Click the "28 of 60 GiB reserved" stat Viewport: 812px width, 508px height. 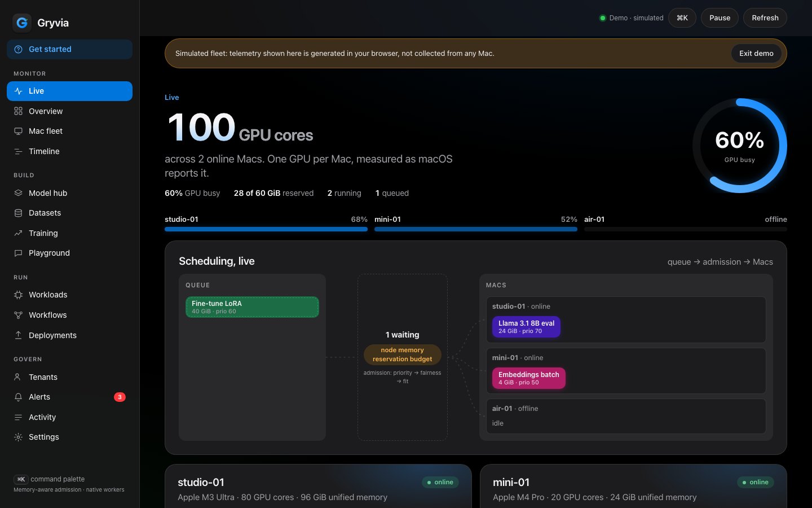coord(273,193)
